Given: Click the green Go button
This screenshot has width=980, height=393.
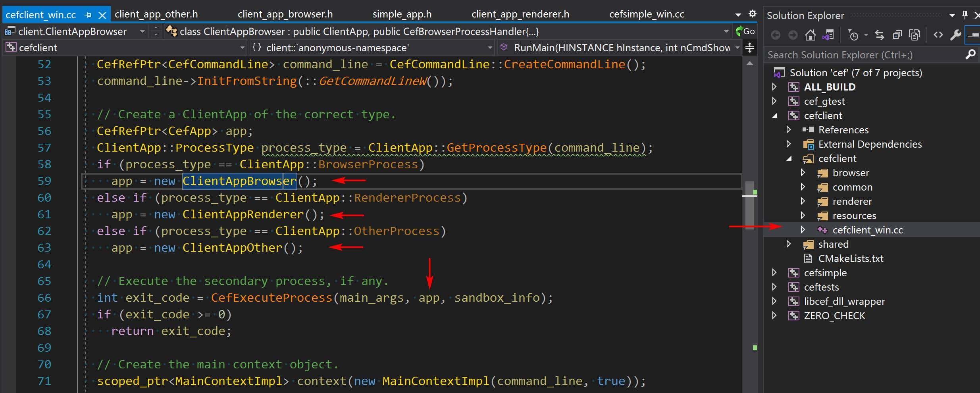Looking at the screenshot, I should [x=745, y=31].
